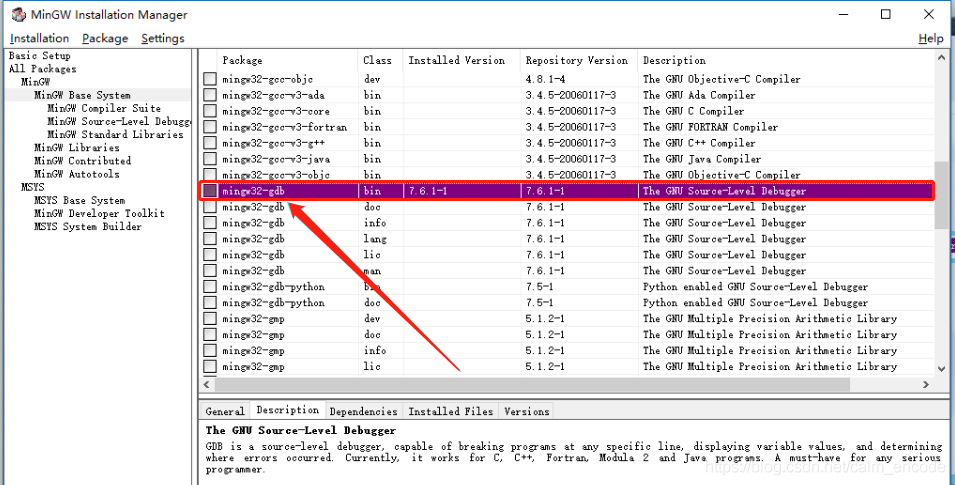Screen dimensions: 955x485
Task: Select MinGW Developer Toolkit category
Action: tap(99, 213)
